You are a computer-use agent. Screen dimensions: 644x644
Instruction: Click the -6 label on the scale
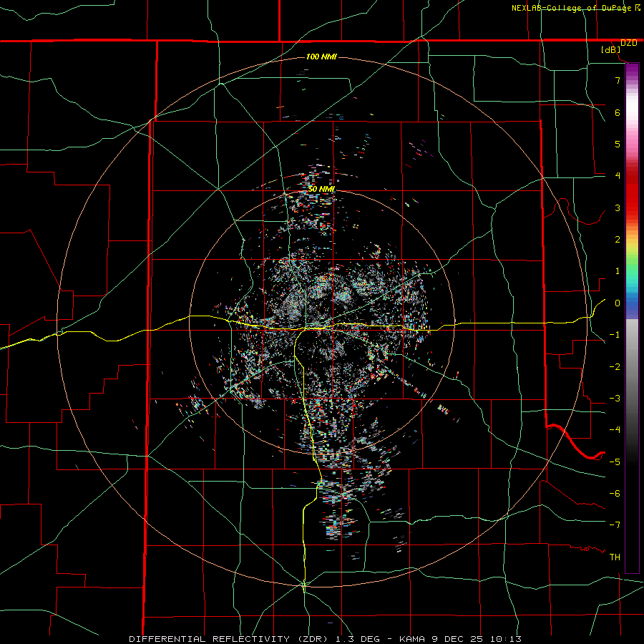coord(615,494)
